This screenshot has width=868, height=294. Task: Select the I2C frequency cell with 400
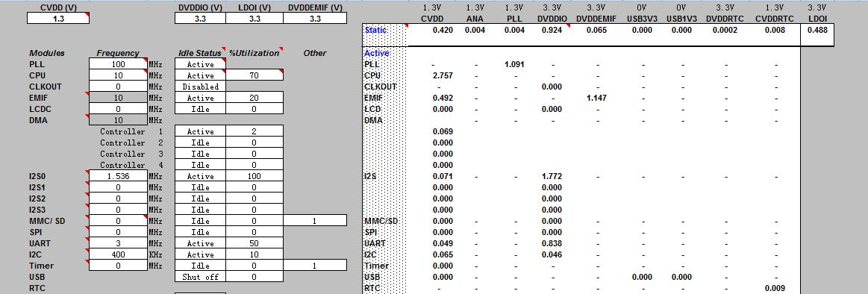[x=119, y=254]
